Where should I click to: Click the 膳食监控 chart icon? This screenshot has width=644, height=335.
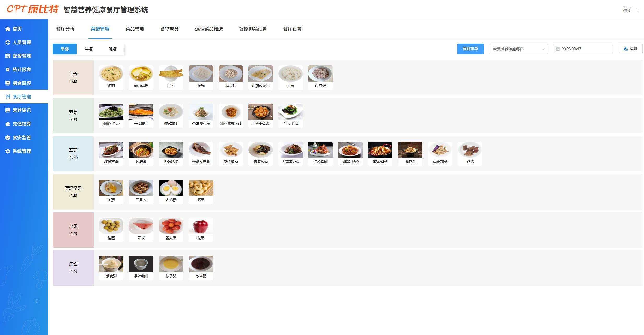8,83
